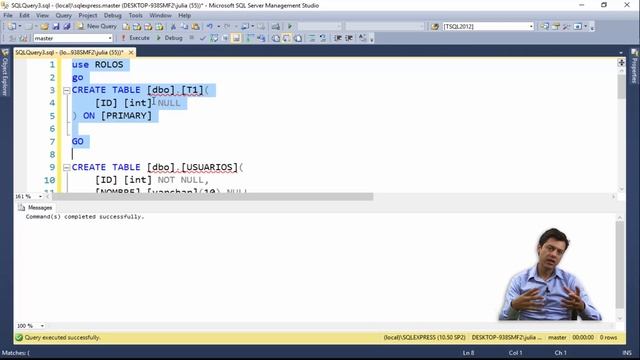Save the current query with the disk icon
Screen dimensions: 640x360
(56, 27)
